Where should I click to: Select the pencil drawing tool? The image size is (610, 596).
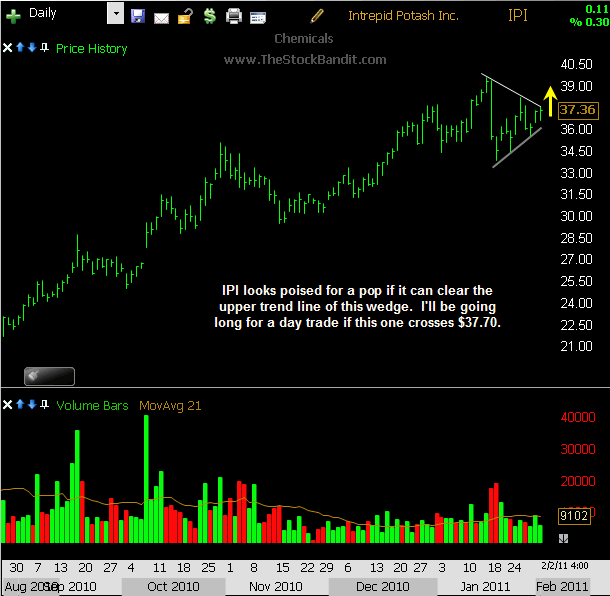pyautogui.click(x=317, y=15)
